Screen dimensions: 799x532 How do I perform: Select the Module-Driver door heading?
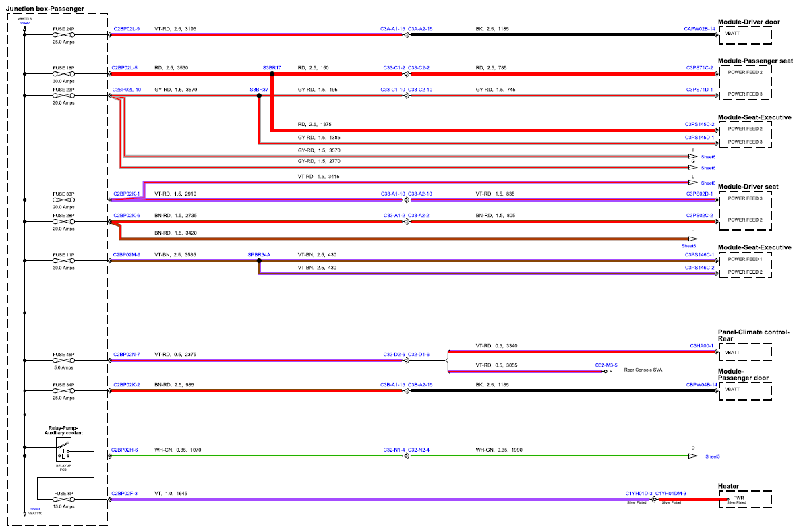pyautogui.click(x=748, y=22)
